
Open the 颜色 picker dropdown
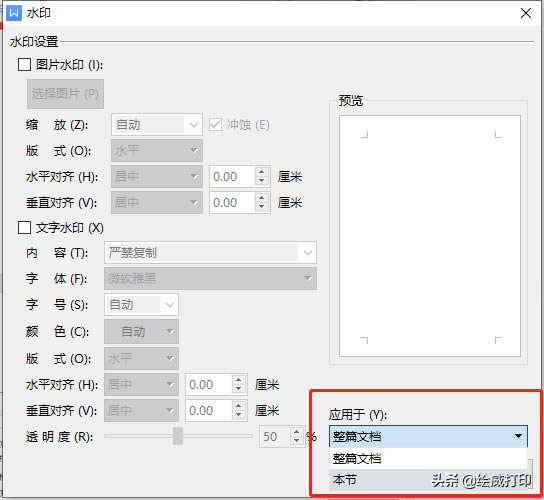pyautogui.click(x=142, y=332)
